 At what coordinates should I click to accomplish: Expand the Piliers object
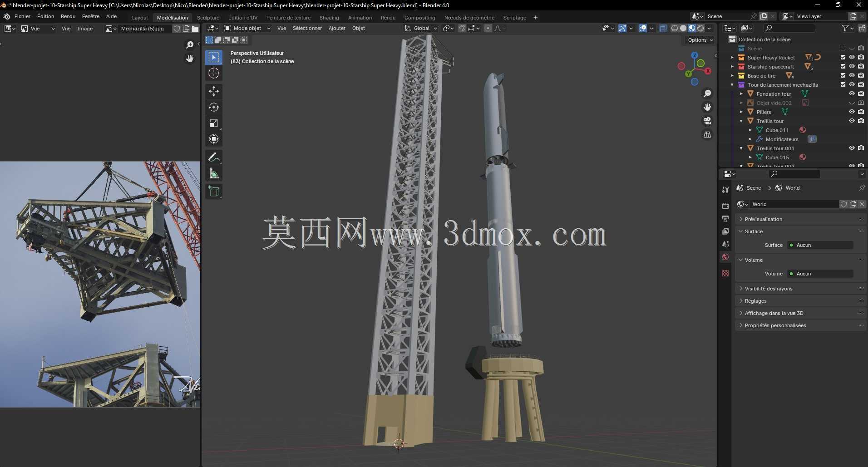[741, 112]
